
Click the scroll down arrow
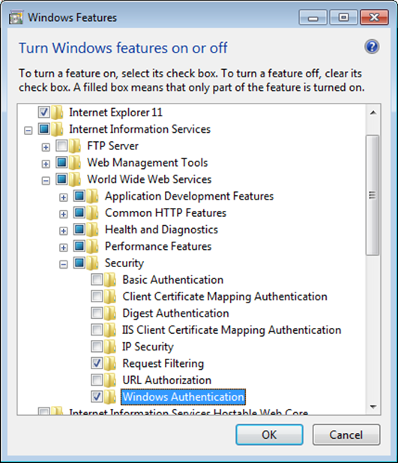coord(373,407)
